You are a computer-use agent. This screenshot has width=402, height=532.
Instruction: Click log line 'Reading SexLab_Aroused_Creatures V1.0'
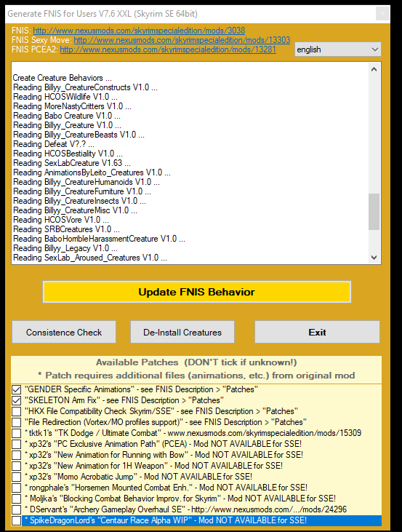(x=90, y=258)
